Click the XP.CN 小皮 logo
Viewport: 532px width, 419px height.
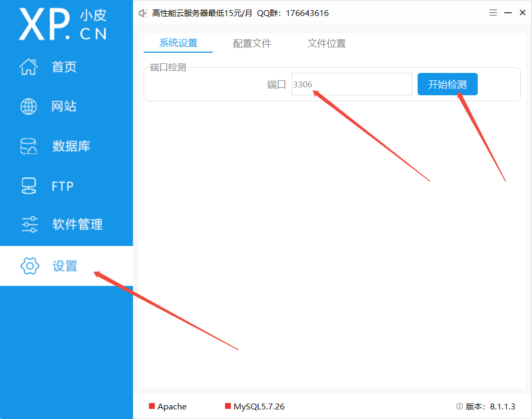tap(63, 24)
